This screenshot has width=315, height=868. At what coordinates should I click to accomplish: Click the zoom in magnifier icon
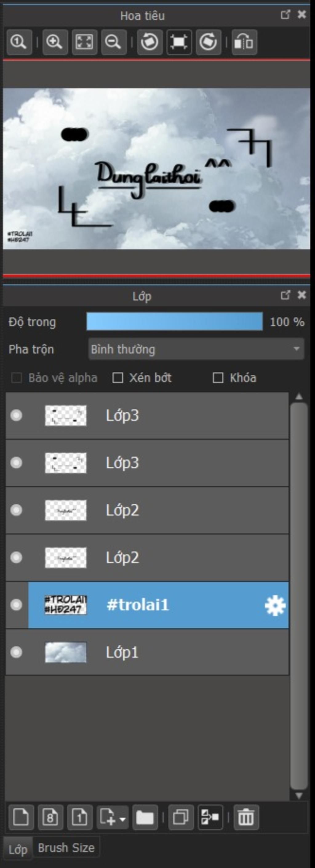54,42
